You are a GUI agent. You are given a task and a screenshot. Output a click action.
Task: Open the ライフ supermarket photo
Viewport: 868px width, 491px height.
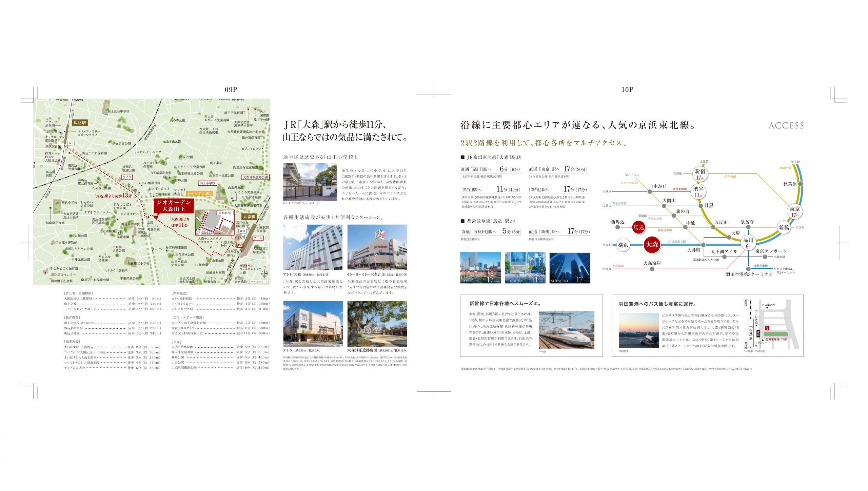pos(313,324)
